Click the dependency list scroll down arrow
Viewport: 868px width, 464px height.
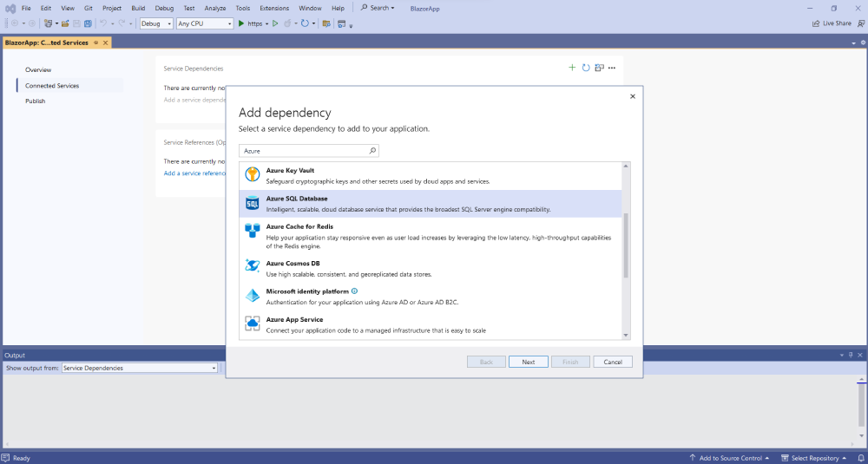point(626,335)
